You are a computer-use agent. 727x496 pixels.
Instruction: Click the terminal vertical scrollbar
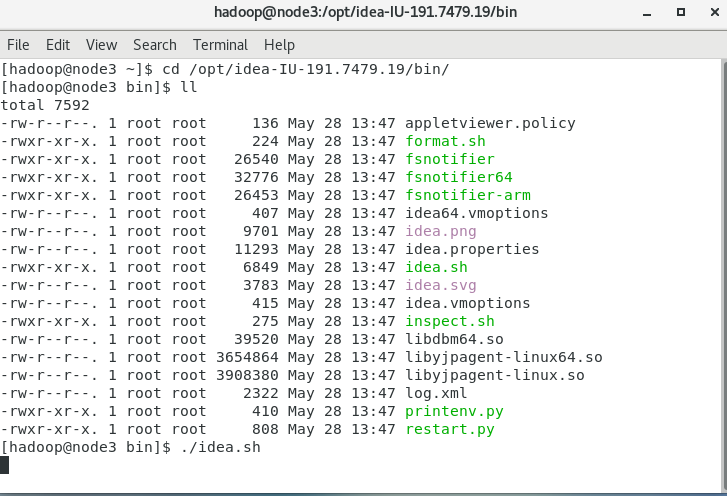point(724,276)
